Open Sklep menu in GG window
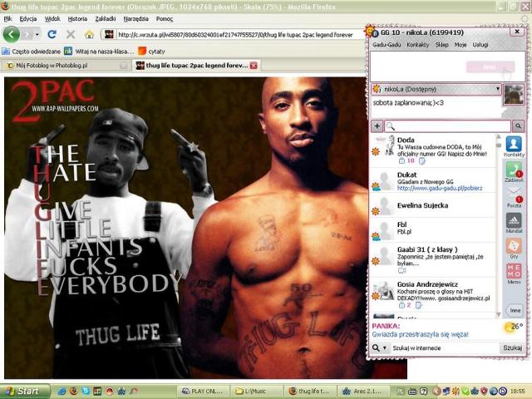The width and height of the screenshot is (532, 399). coord(441,45)
